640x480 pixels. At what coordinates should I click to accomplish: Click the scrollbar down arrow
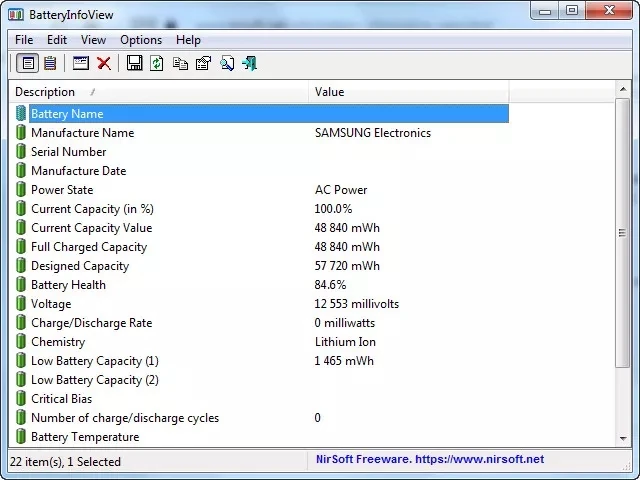point(623,439)
